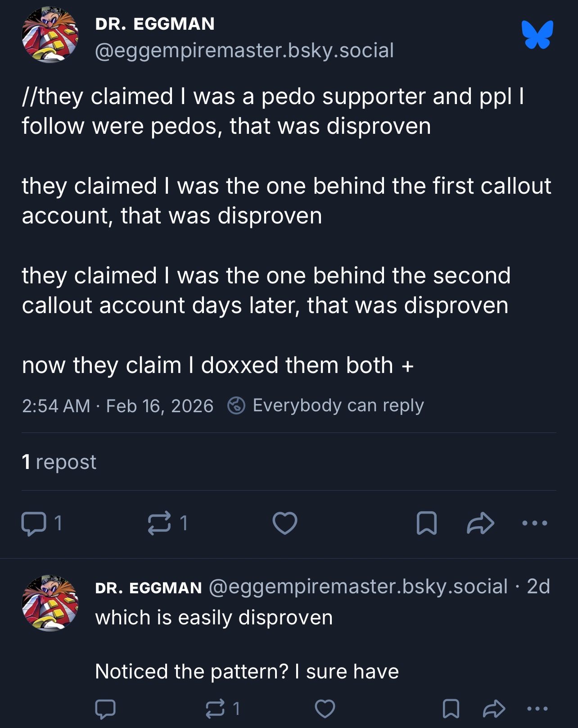Open @eggempiremaster.bsky.social handle in header

(x=244, y=50)
